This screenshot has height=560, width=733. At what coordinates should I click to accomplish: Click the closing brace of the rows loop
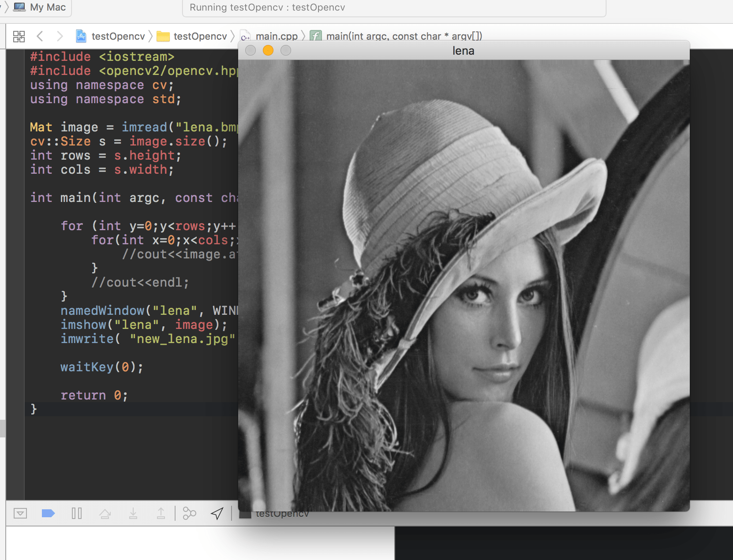(x=64, y=296)
